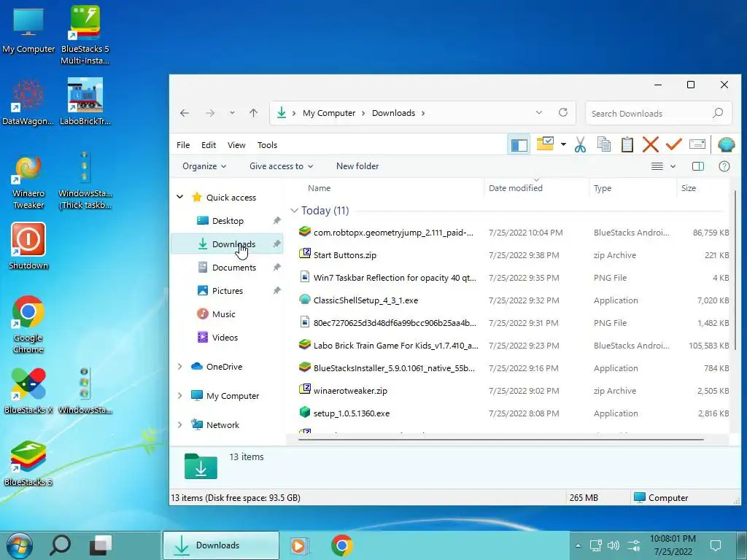Toggle the navigation pane toolbar icon

(519, 145)
